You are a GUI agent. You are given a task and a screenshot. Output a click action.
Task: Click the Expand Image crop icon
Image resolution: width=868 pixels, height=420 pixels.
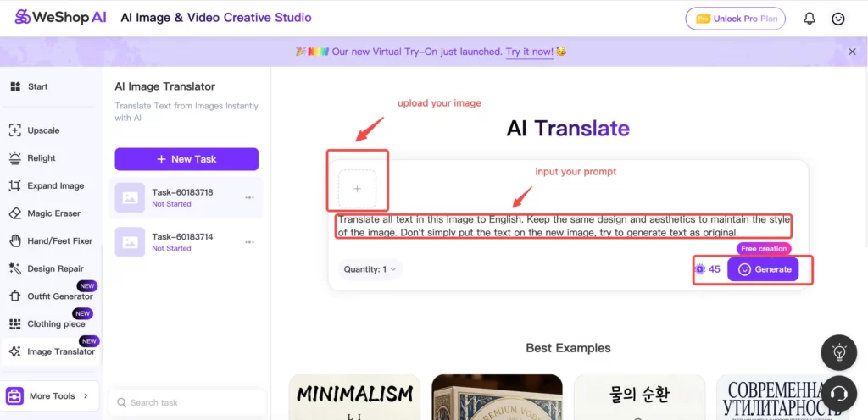point(15,186)
